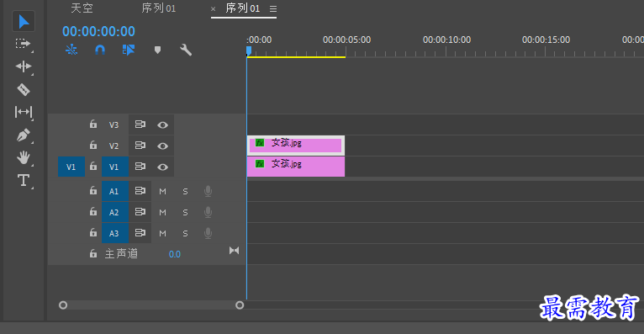Mute audio track A1
This screenshot has height=334, width=644.
162,192
